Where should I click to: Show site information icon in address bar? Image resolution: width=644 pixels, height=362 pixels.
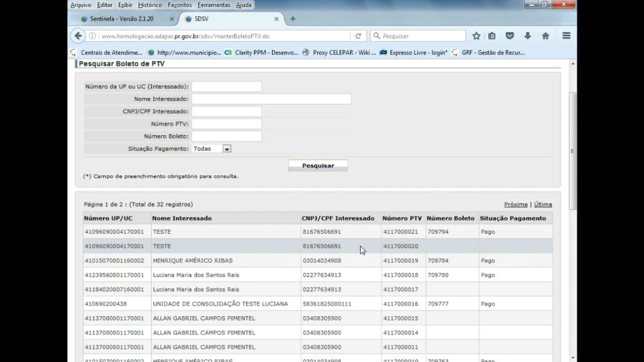tap(92, 36)
